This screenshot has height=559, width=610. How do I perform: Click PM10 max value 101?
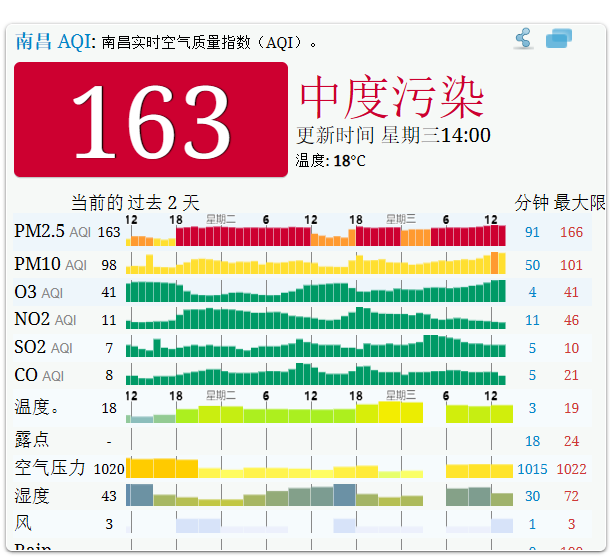[571, 265]
